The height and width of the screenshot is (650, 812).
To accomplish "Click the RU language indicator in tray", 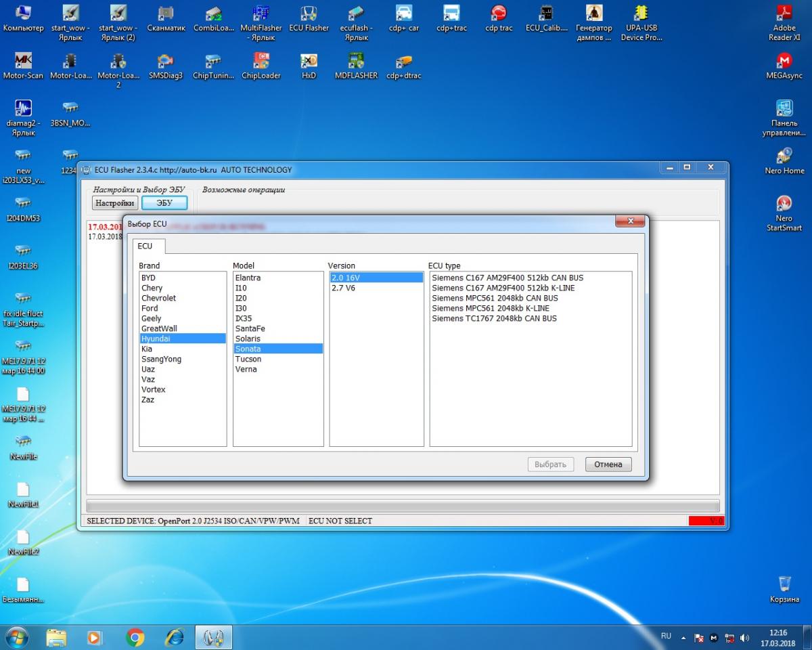I will [x=666, y=636].
